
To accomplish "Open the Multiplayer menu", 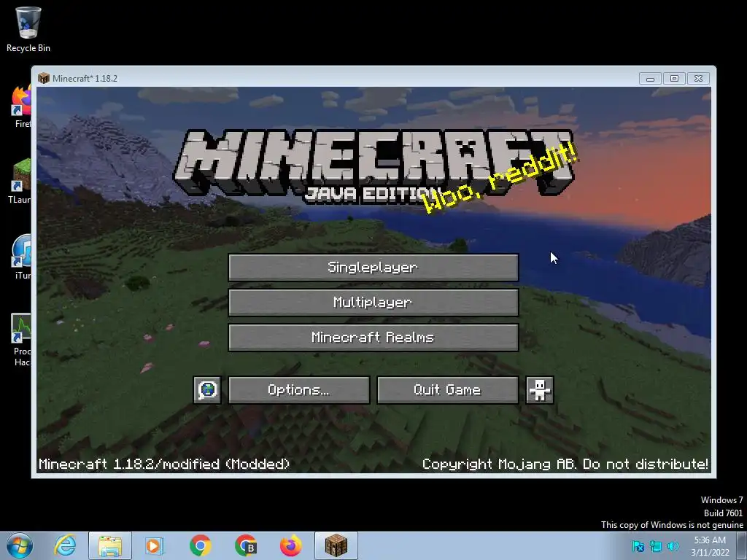I will point(373,303).
